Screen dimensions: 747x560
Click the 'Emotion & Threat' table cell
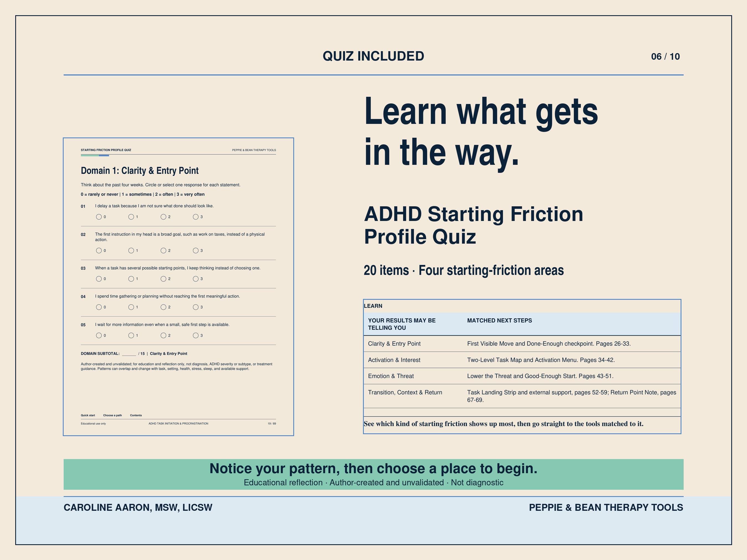coord(391,376)
